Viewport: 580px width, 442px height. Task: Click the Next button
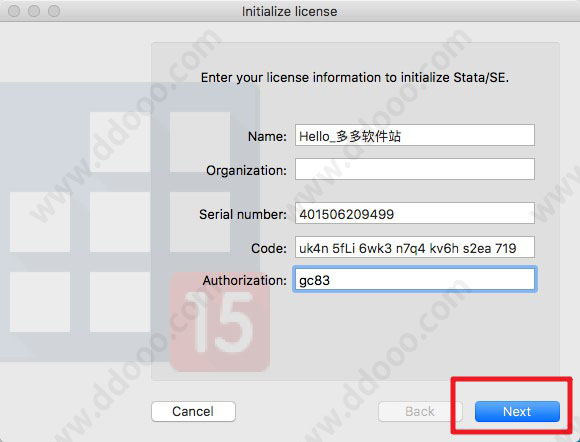pos(517,411)
